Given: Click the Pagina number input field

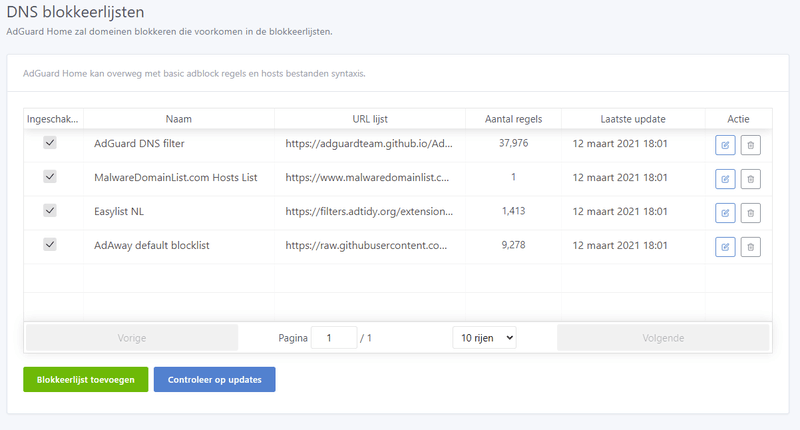Looking at the screenshot, I should (334, 338).
